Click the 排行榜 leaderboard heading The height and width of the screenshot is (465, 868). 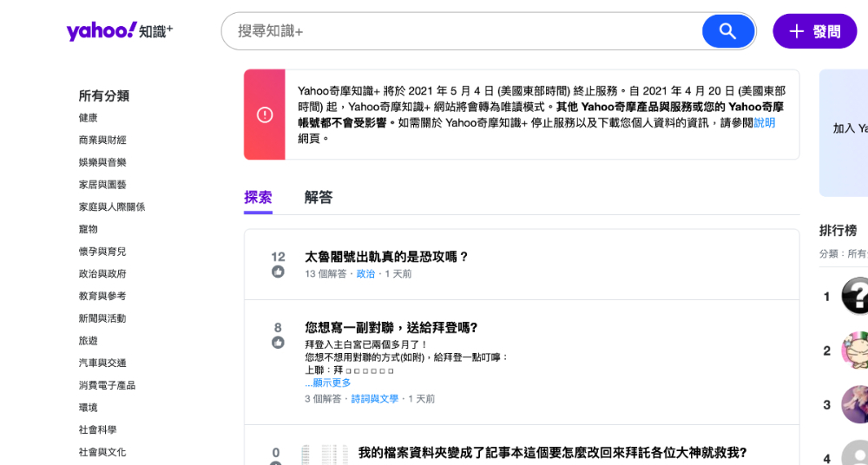click(x=838, y=230)
